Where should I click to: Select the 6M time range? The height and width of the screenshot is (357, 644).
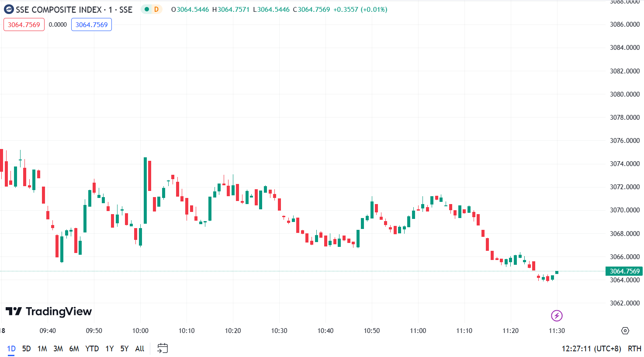[74, 349]
